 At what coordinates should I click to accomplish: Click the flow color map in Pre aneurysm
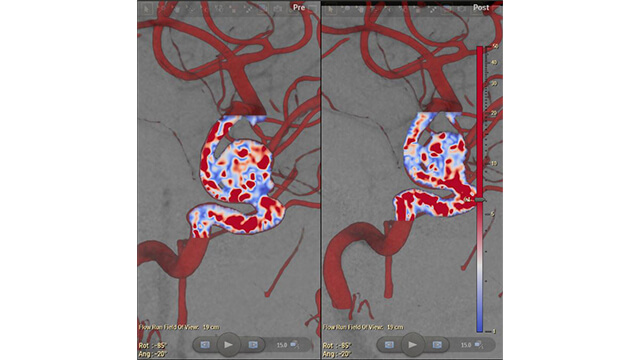tap(237, 176)
